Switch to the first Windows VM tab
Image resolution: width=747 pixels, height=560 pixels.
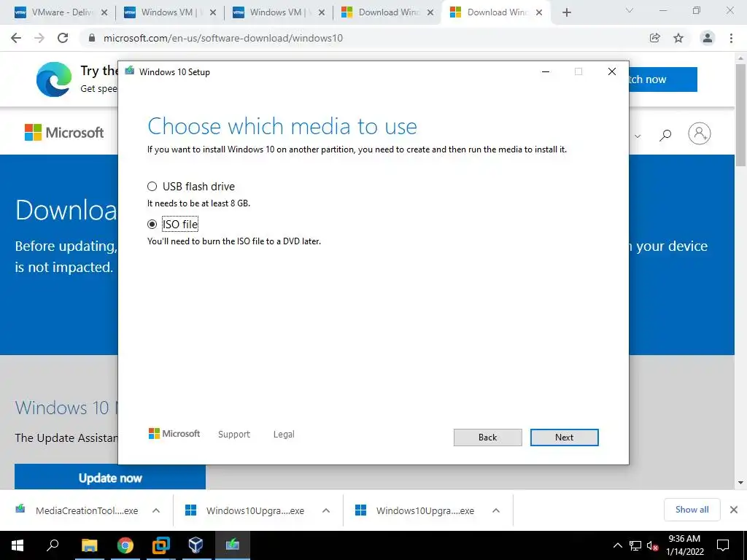pyautogui.click(x=169, y=12)
